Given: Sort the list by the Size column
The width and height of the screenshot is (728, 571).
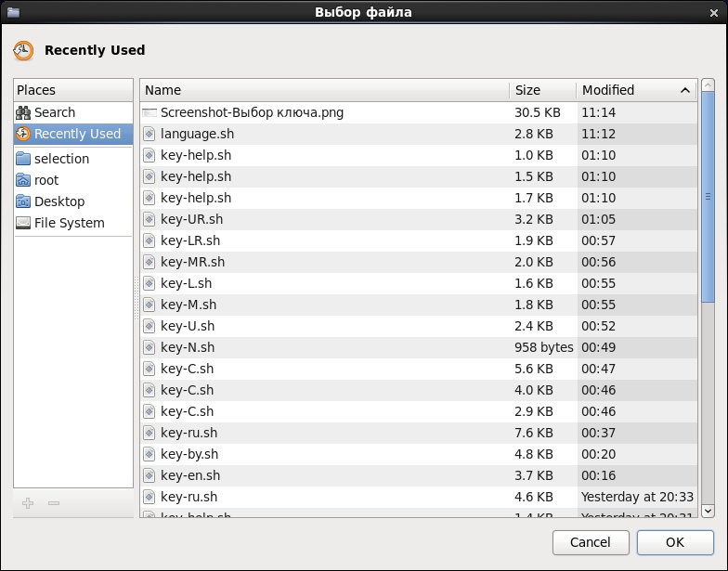Looking at the screenshot, I should point(542,90).
